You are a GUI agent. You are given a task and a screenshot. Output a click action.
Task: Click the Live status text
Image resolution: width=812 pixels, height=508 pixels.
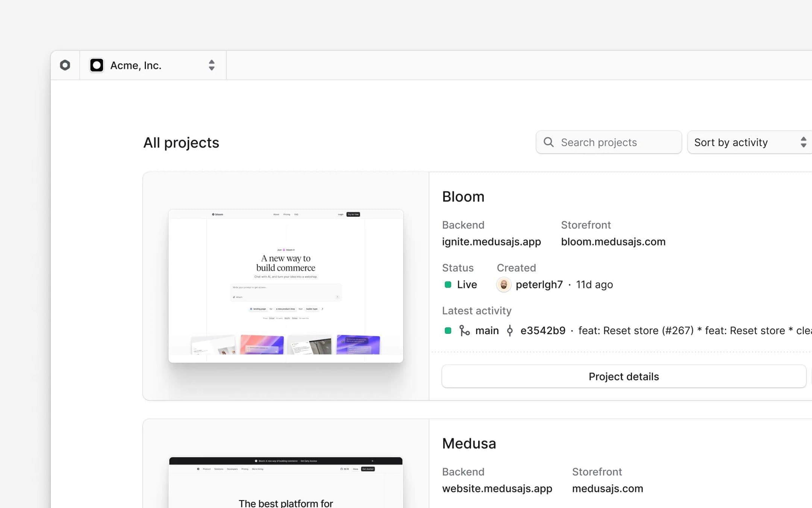pos(467,284)
